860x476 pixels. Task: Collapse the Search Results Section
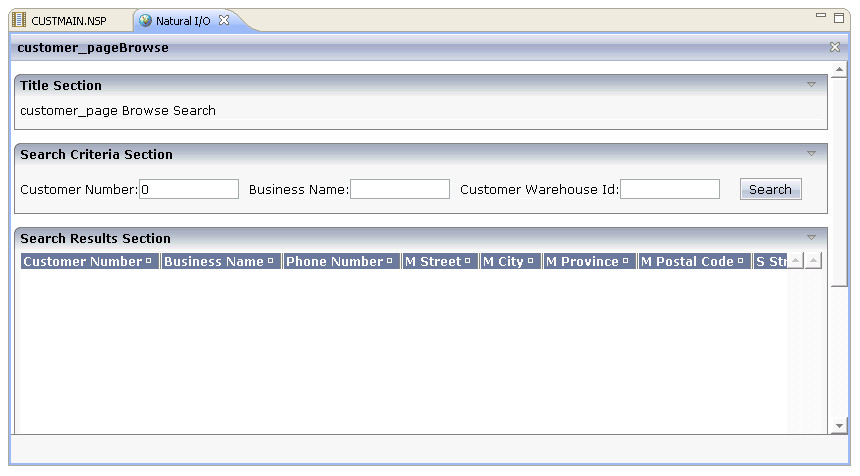pos(811,238)
